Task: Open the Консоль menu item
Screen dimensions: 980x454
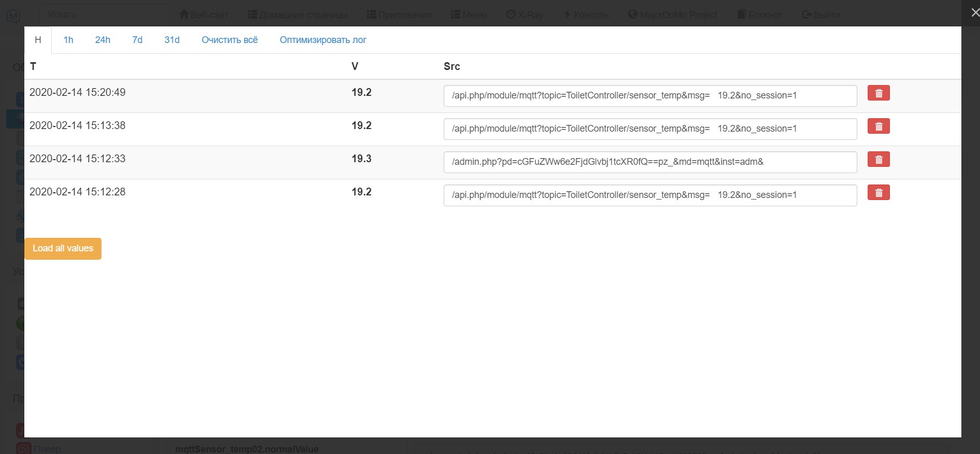Action: 586,15
